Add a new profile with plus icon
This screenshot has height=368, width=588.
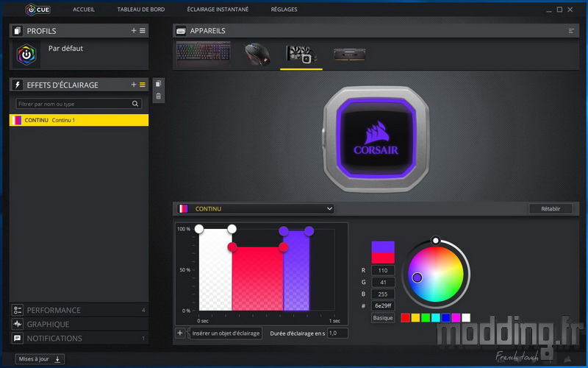[x=134, y=30]
